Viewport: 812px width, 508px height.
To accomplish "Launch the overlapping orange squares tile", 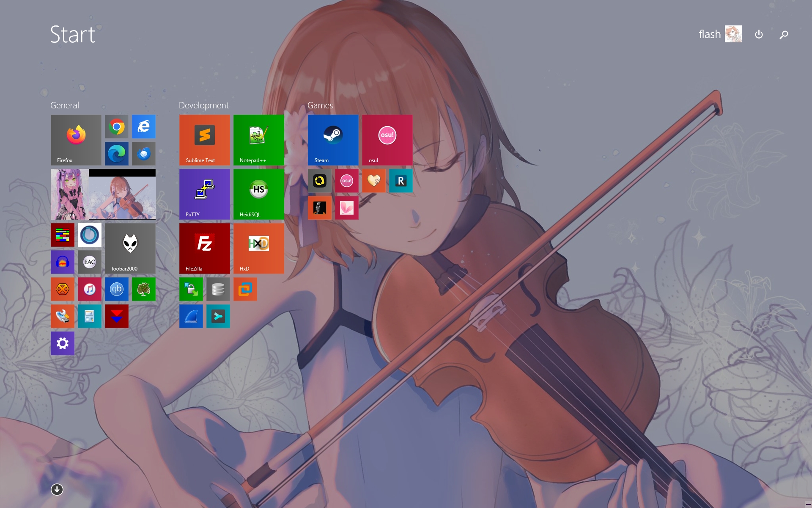I will click(x=245, y=289).
